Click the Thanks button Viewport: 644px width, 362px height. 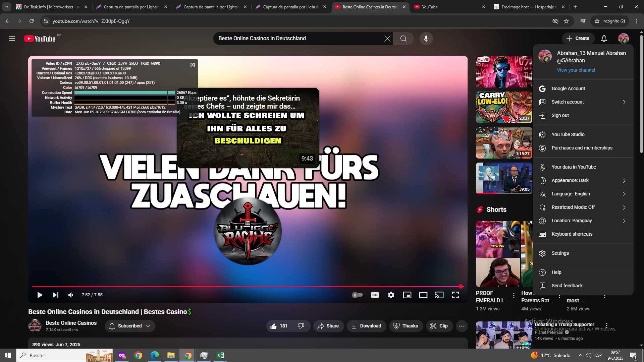(x=406, y=326)
